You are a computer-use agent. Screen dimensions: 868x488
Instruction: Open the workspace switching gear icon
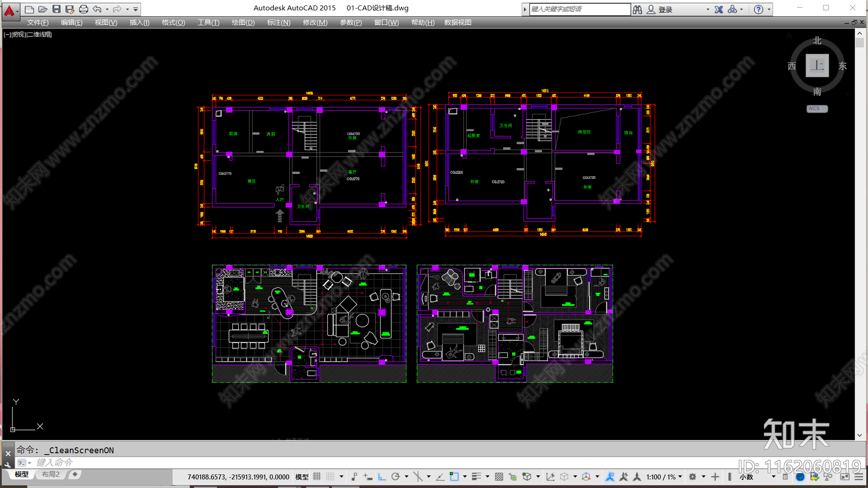coord(693,477)
